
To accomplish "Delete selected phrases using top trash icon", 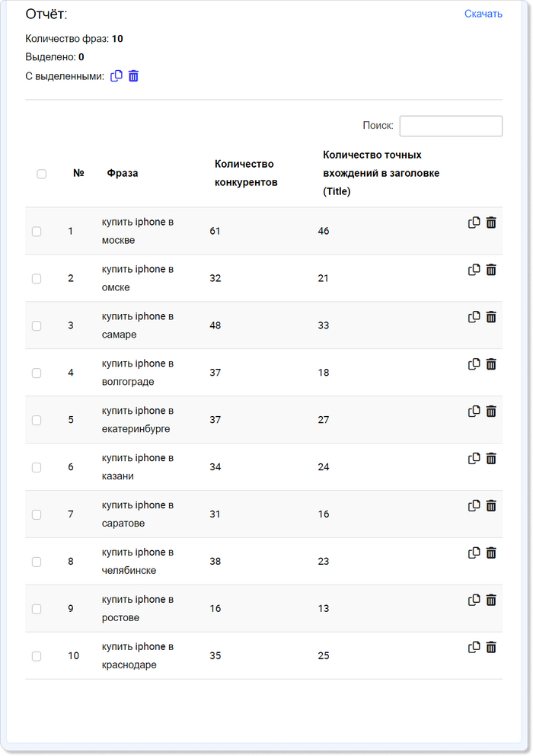I will pos(133,76).
